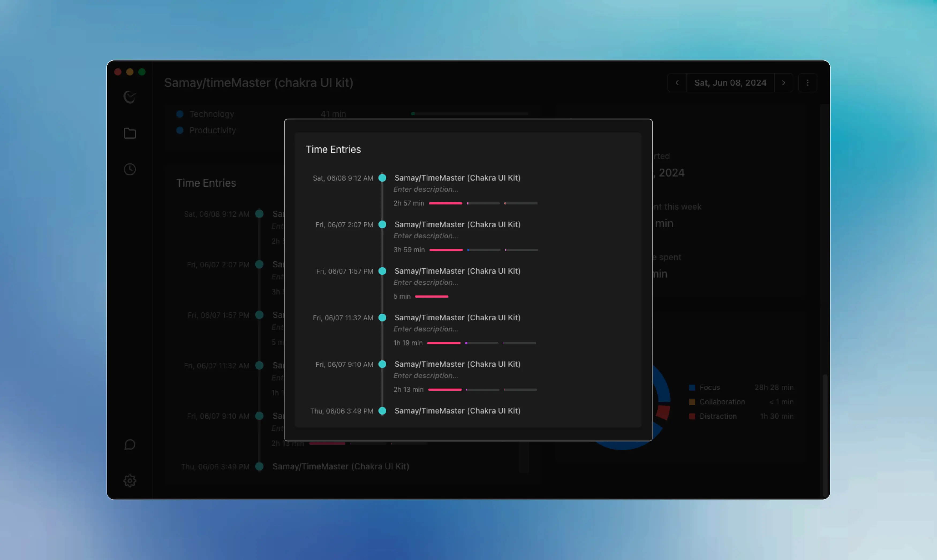Open the settings gear icon in sidebar
The height and width of the screenshot is (560, 937).
click(x=130, y=480)
